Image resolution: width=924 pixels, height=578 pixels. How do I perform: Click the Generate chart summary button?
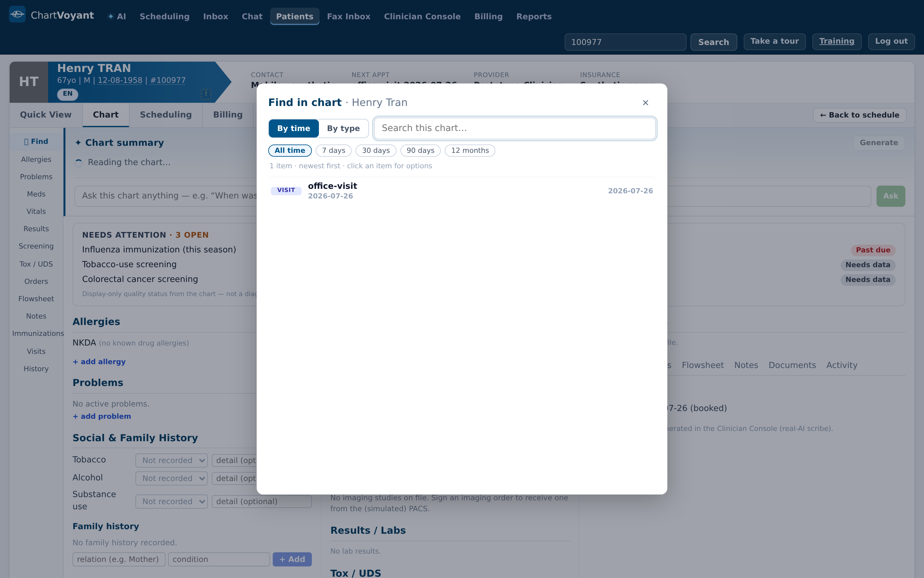878,143
